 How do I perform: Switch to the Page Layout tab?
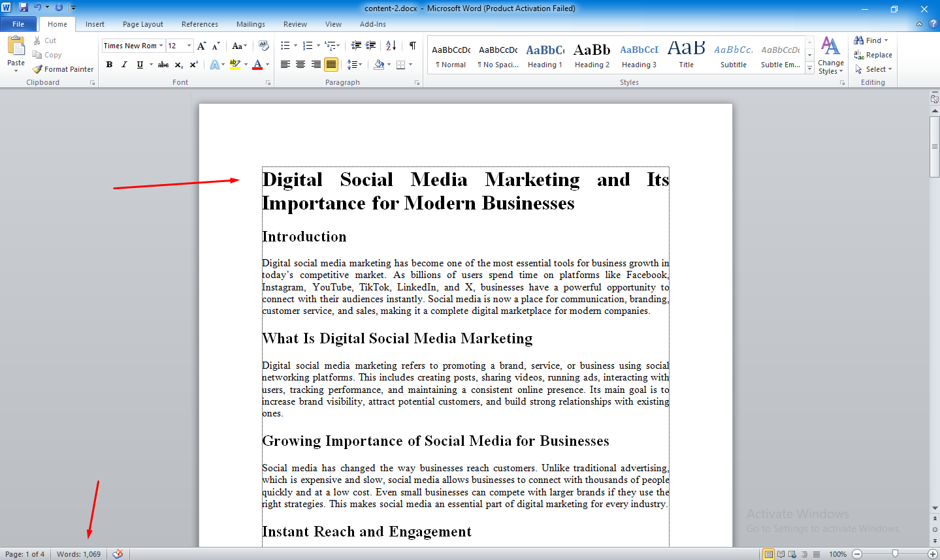143,24
